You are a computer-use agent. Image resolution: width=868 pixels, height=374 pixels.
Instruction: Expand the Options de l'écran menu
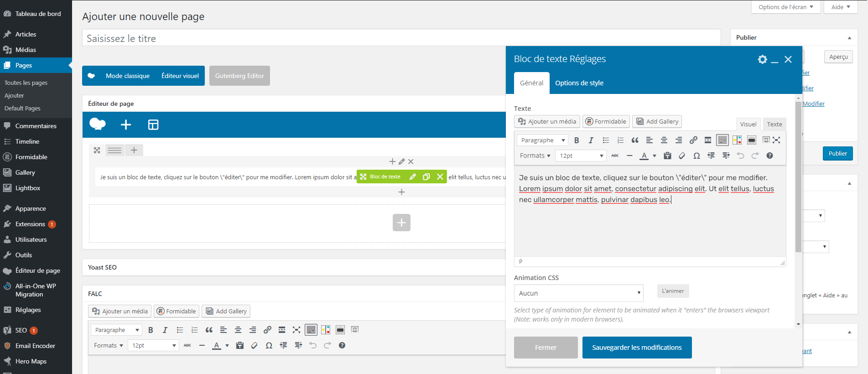coord(785,7)
